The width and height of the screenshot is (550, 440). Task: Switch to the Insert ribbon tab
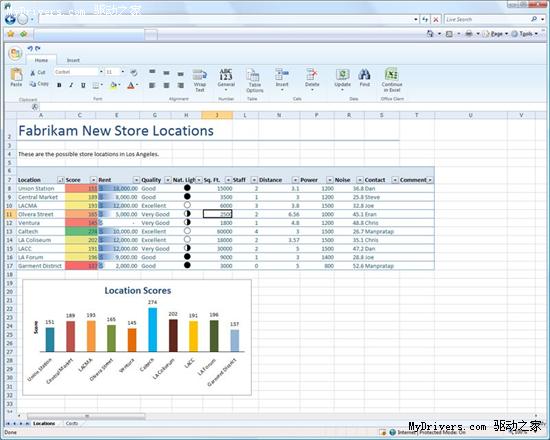pos(73,60)
